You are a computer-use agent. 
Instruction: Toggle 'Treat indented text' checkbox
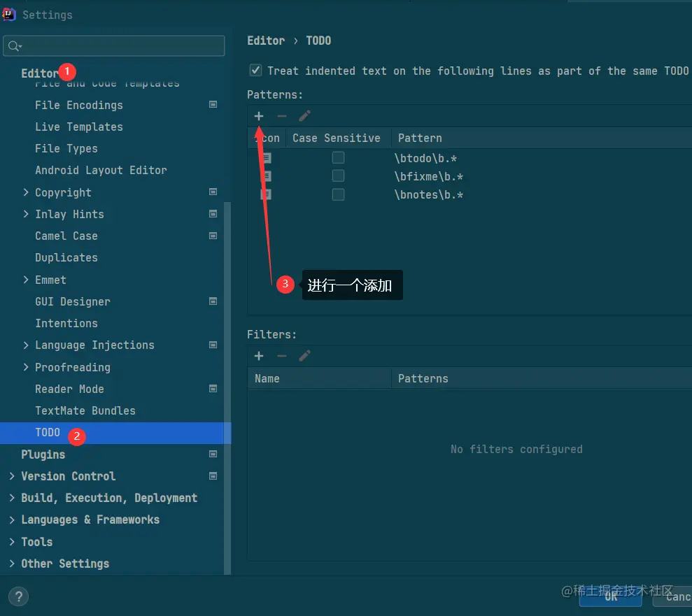pos(255,71)
